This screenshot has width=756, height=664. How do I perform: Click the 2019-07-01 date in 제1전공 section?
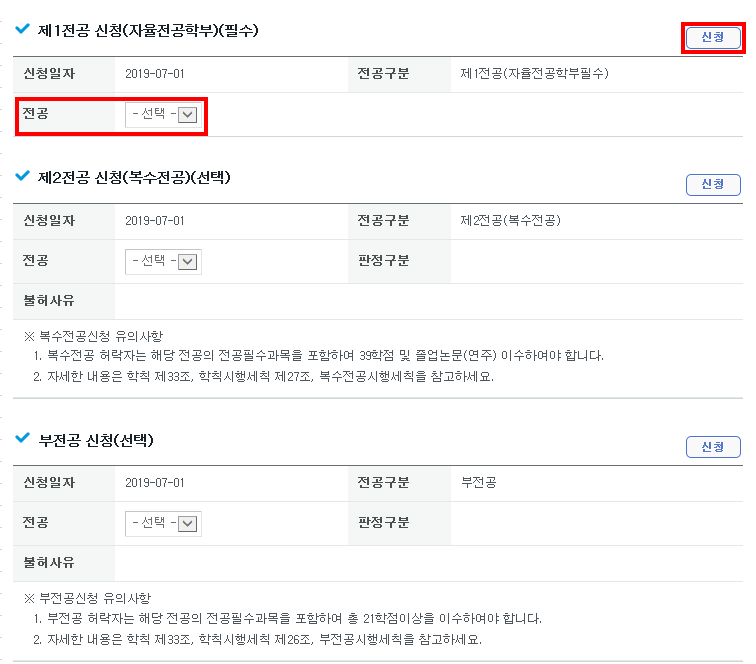[155, 74]
